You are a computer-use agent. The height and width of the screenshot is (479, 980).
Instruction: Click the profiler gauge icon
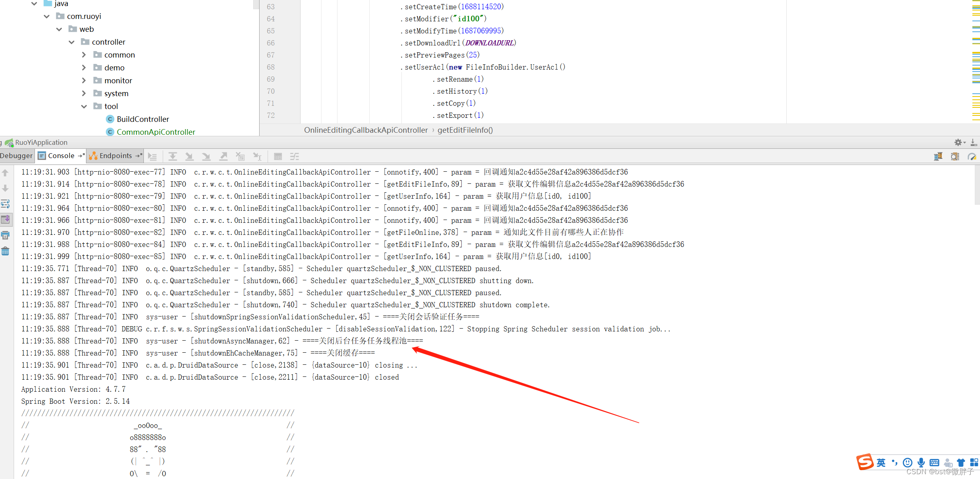(x=972, y=156)
